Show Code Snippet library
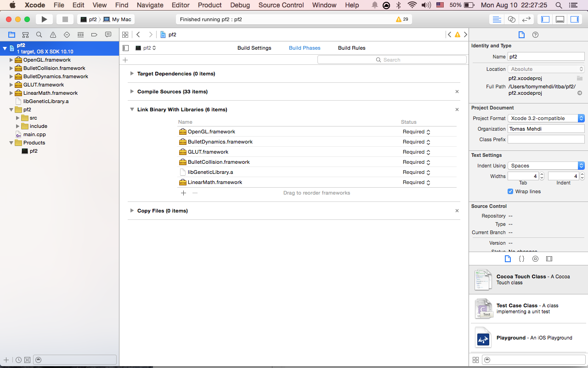 pyautogui.click(x=521, y=259)
